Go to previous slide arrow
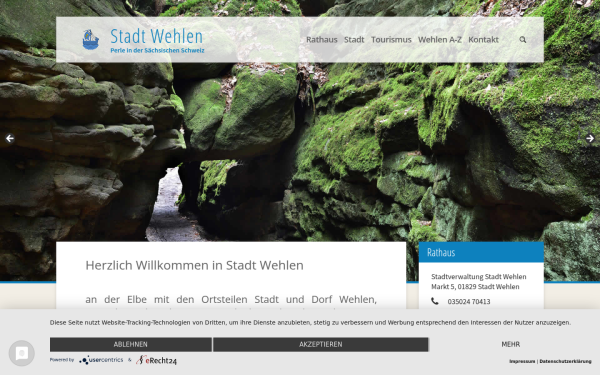The width and height of the screenshot is (600, 375). tap(10, 138)
